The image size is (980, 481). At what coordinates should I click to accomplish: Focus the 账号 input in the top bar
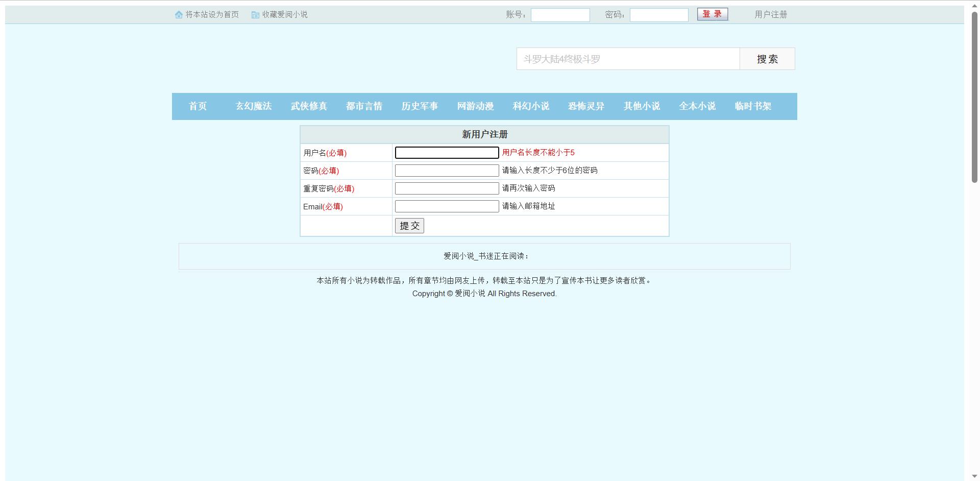pos(560,15)
